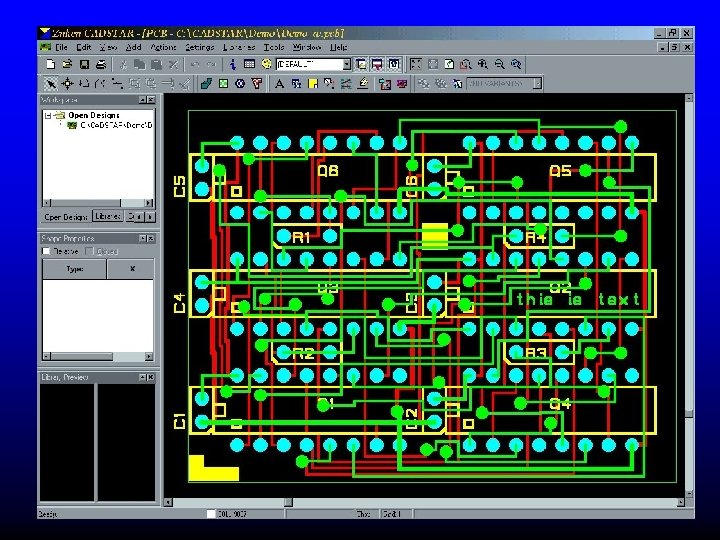Open the Libraries menu
The height and width of the screenshot is (540, 720).
click(x=239, y=47)
